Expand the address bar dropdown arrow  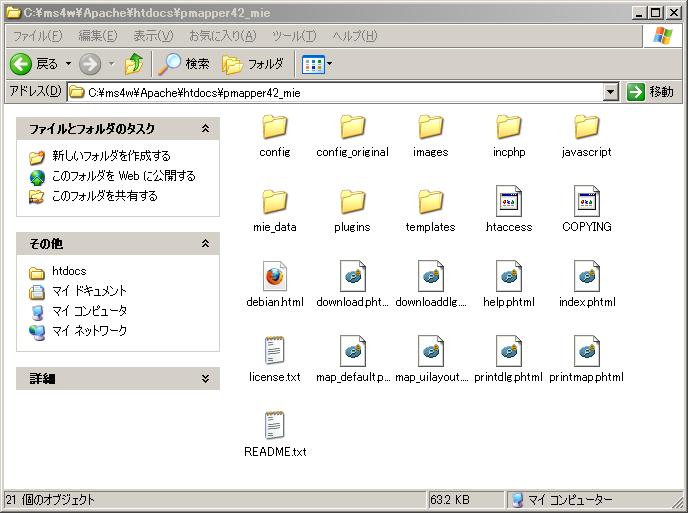(x=611, y=92)
